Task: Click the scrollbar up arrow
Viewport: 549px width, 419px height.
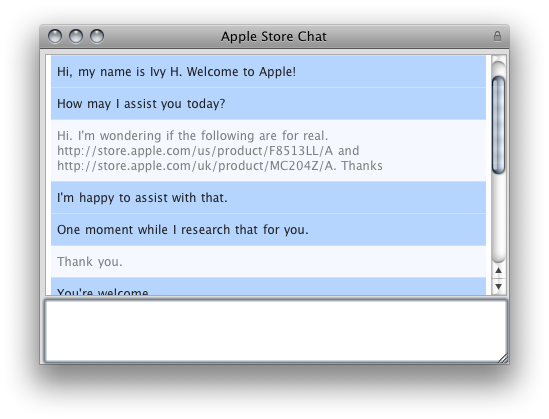Action: point(499,271)
